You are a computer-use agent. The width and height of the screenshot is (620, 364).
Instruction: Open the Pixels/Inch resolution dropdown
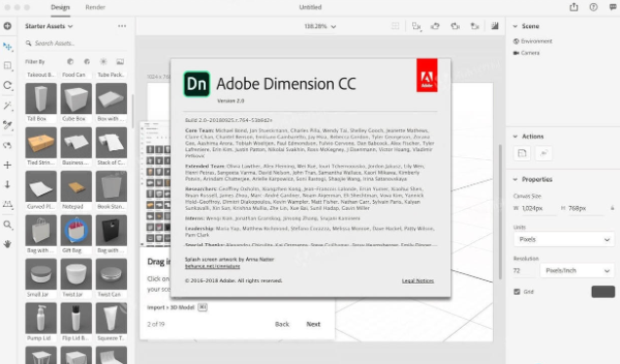pyautogui.click(x=577, y=270)
